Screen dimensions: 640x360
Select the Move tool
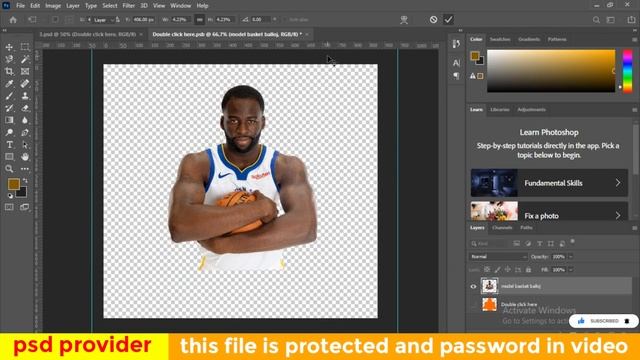coord(9,47)
